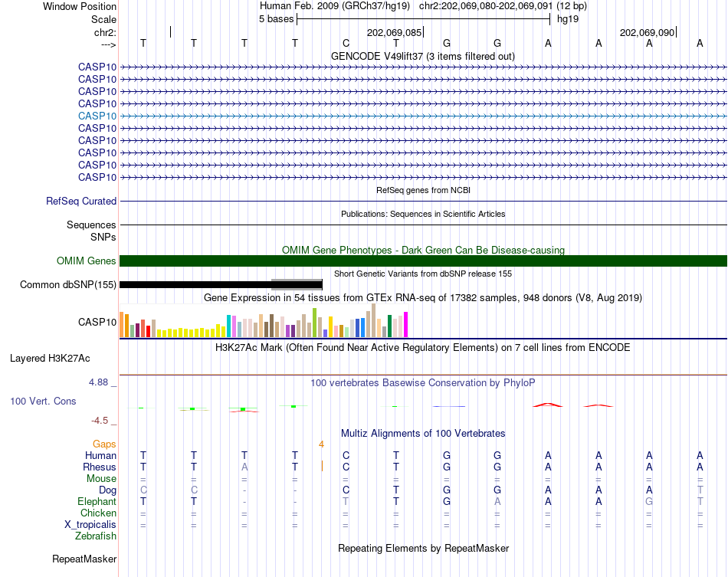The height and width of the screenshot is (577, 728).
Task: Open the 'Repeating Elements by RepeatMasker' track title
Action: (423, 548)
